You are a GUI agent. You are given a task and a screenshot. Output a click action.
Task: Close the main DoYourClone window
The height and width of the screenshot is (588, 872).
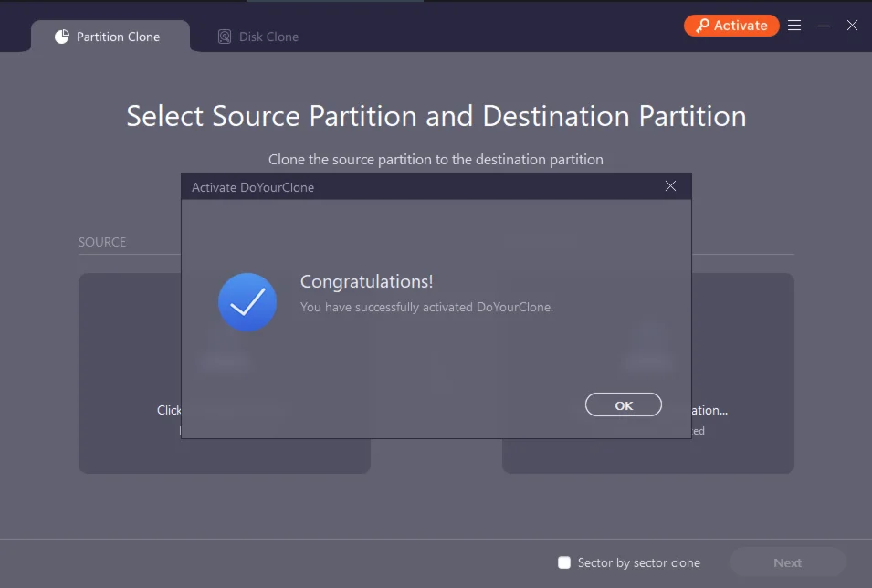tap(852, 26)
